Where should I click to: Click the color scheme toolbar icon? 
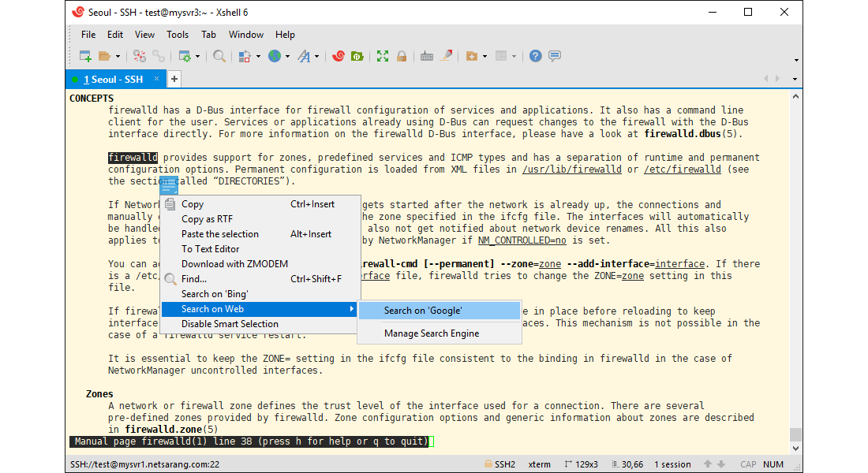245,56
